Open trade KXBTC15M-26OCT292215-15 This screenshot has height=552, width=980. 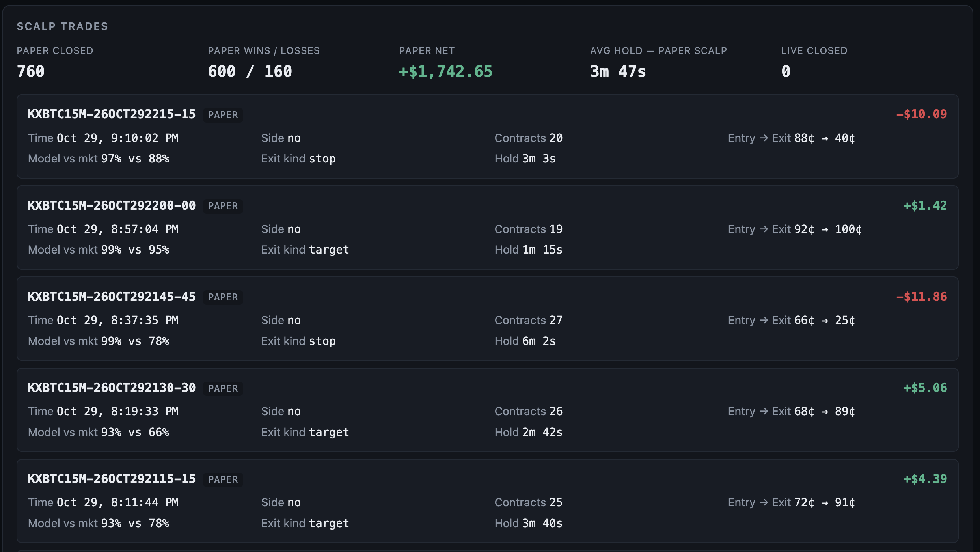[x=112, y=114]
